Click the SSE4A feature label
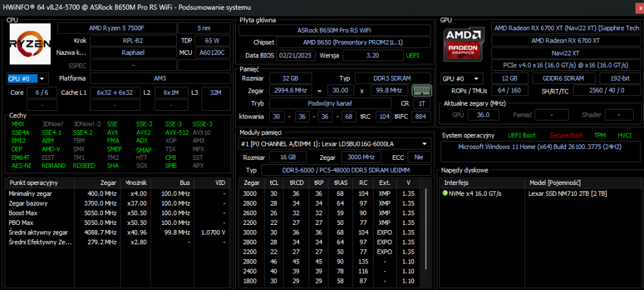The height and width of the screenshot is (290, 644). (x=21, y=133)
